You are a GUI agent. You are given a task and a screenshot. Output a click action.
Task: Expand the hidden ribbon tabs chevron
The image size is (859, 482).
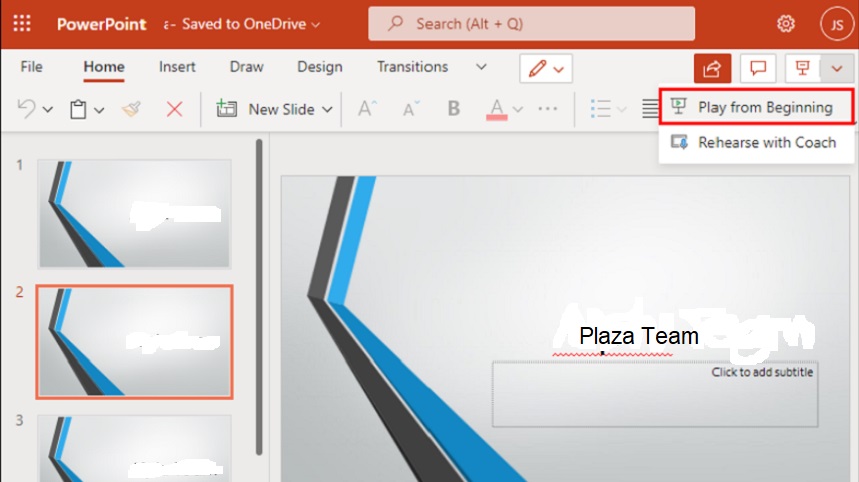pos(481,67)
